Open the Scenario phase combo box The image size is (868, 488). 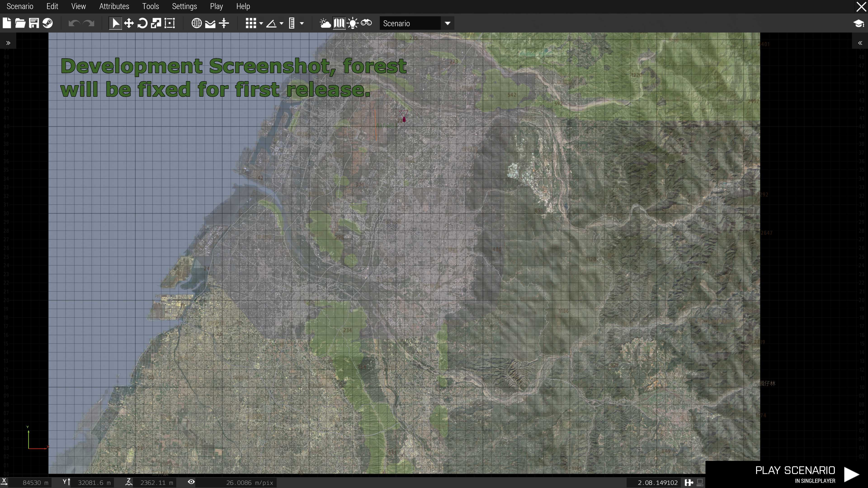[416, 23]
